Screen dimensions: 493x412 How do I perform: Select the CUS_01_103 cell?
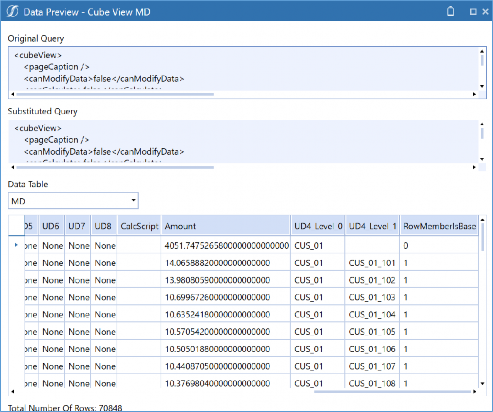pos(372,297)
